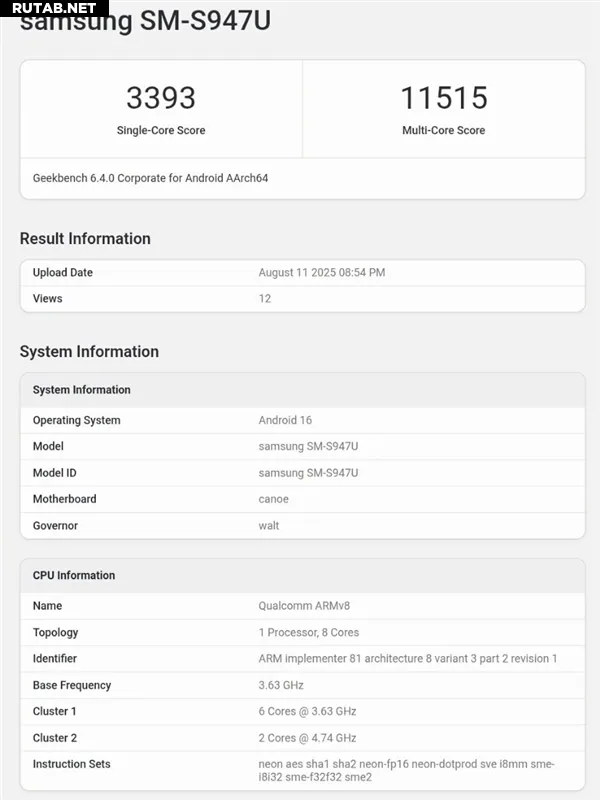600x800 pixels.
Task: Click the Cluster 2 frequency 4.74 GHz value
Action: tap(307, 738)
